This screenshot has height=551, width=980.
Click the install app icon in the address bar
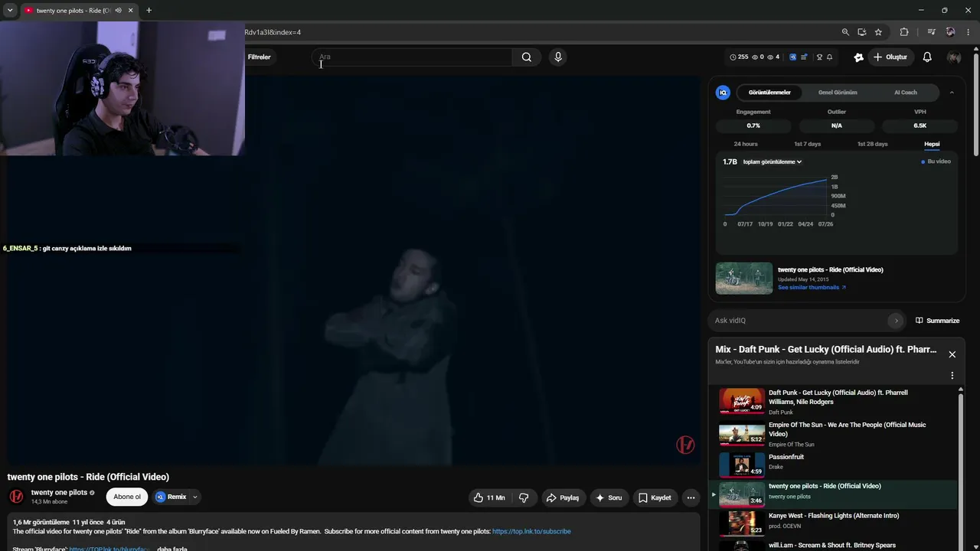862,32
